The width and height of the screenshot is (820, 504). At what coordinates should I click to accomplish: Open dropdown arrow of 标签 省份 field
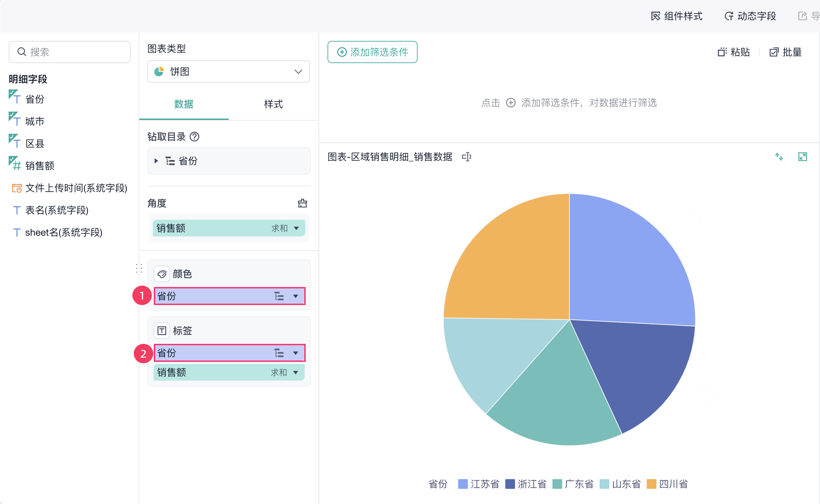click(x=296, y=353)
